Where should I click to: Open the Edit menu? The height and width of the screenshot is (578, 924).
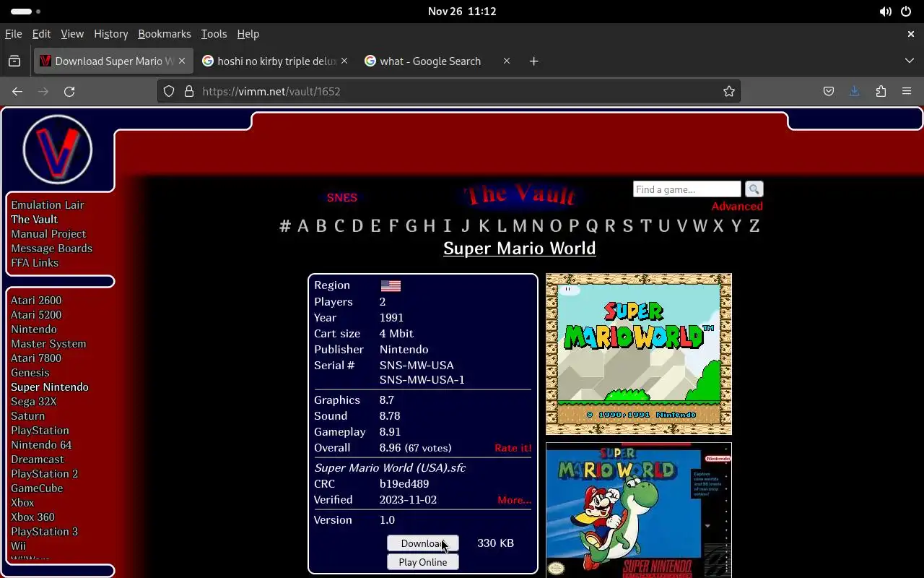pyautogui.click(x=41, y=34)
